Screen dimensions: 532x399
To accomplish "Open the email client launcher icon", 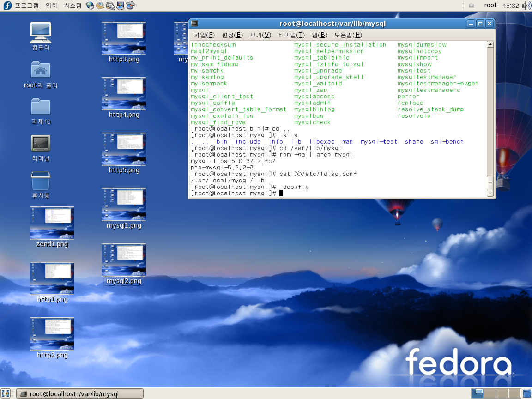I will (x=100, y=6).
